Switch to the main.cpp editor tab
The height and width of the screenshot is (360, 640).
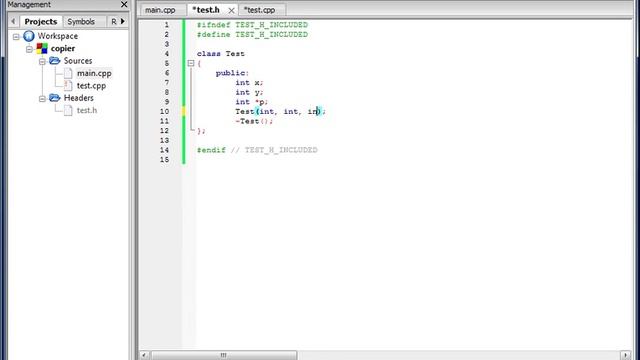coord(160,10)
